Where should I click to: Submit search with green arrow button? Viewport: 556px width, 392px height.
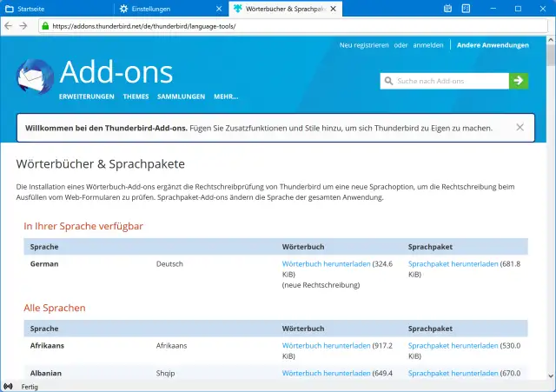(519, 81)
